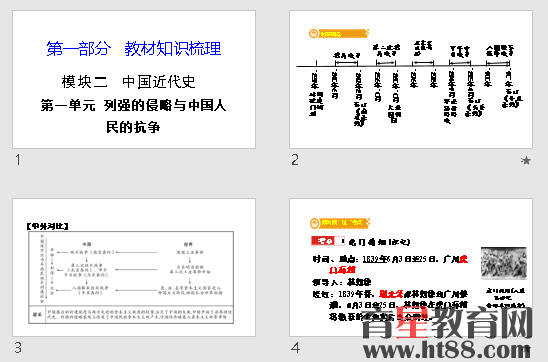Image resolution: width=548 pixels, height=362 pixels.
Task: Select slide 3 thumbnail with 中外对比 chart
Action: click(x=134, y=267)
